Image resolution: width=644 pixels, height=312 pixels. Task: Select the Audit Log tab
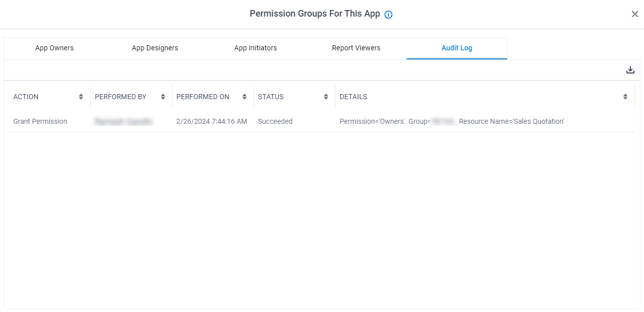[x=457, y=48]
